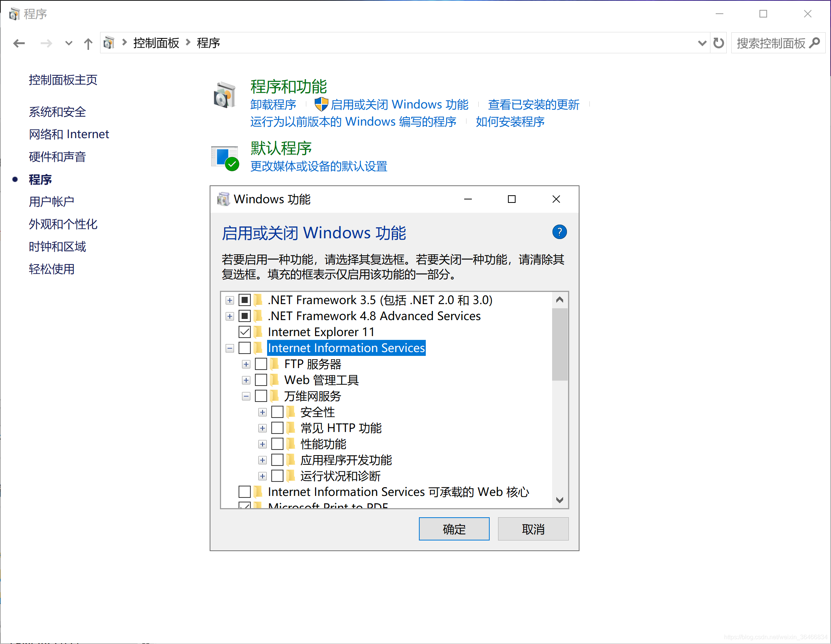Open the recent locations chevron
This screenshot has height=644, width=831.
click(68, 43)
